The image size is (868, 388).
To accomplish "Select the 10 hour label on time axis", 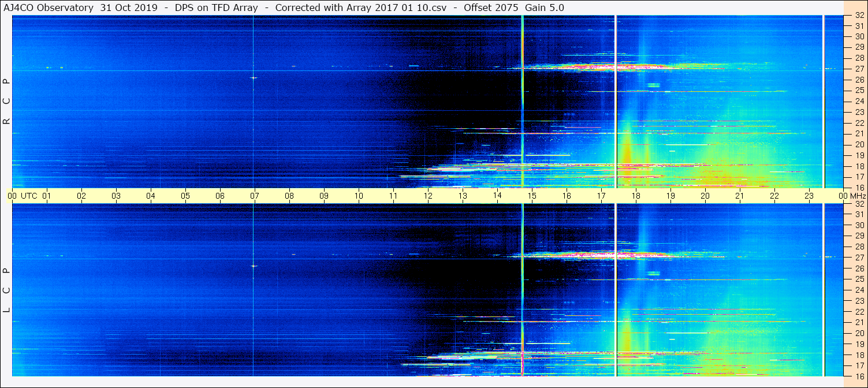I will [359, 196].
